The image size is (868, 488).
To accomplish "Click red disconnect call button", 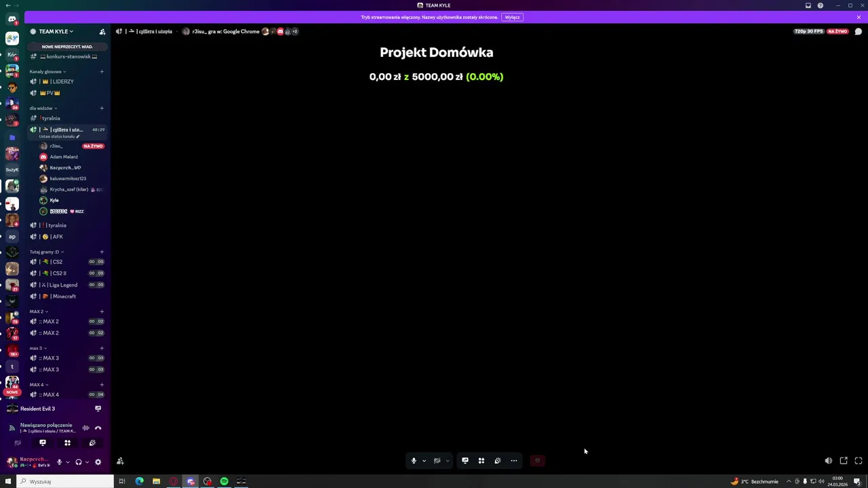I will (x=537, y=461).
